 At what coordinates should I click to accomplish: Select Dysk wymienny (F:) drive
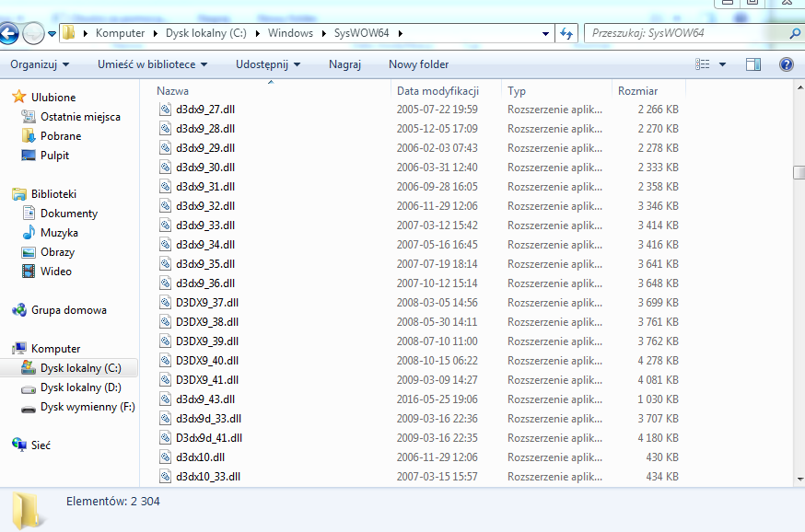(x=87, y=407)
